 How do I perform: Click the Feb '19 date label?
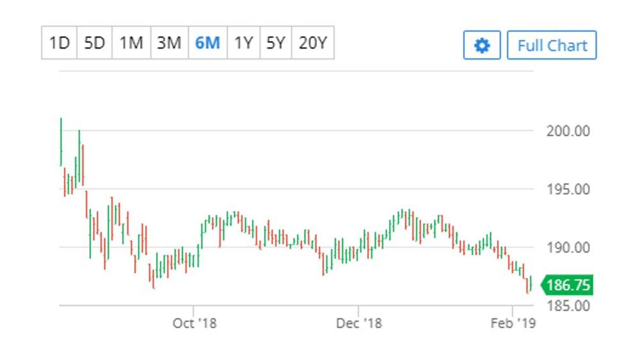[x=513, y=323]
